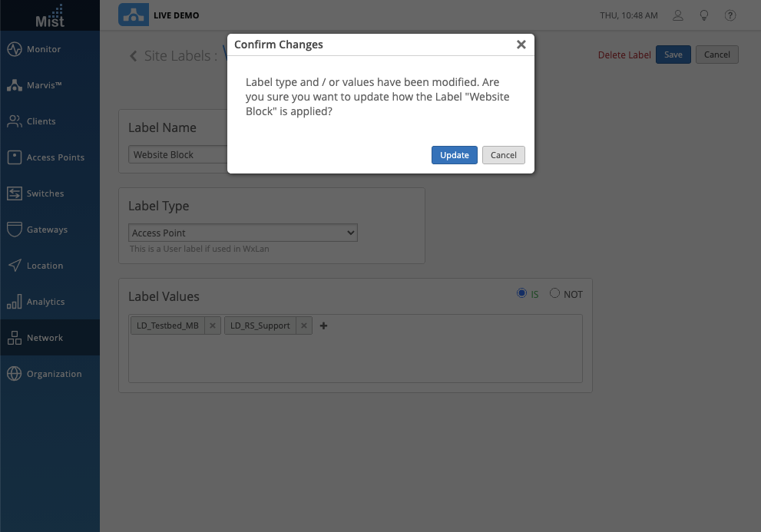Add a new label value with plus
Viewport: 761px width, 532px height.
click(x=323, y=325)
